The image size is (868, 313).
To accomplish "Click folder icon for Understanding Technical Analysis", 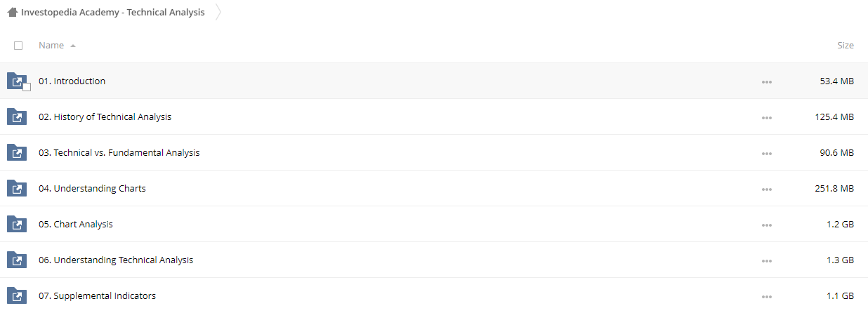I will coord(17,260).
